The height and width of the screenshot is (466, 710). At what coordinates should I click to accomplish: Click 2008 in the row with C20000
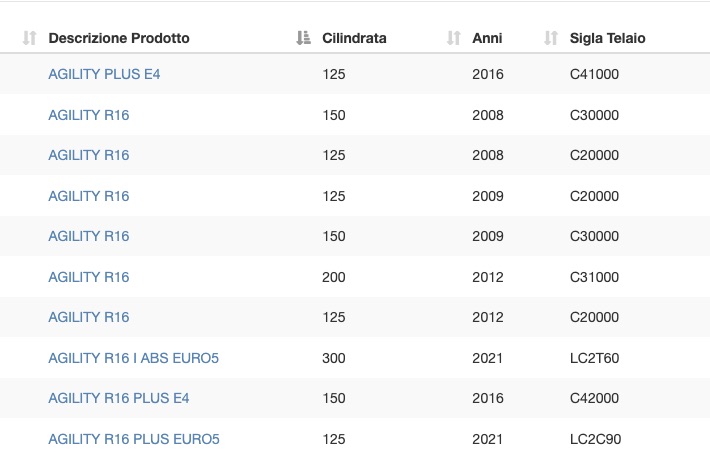488,155
